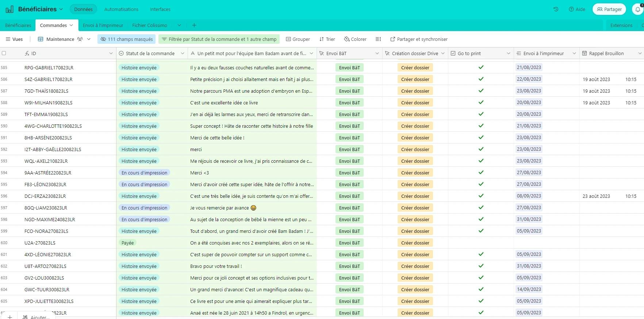
Task: Open the Maintenance view dropdown chevron
Action: coord(89,39)
